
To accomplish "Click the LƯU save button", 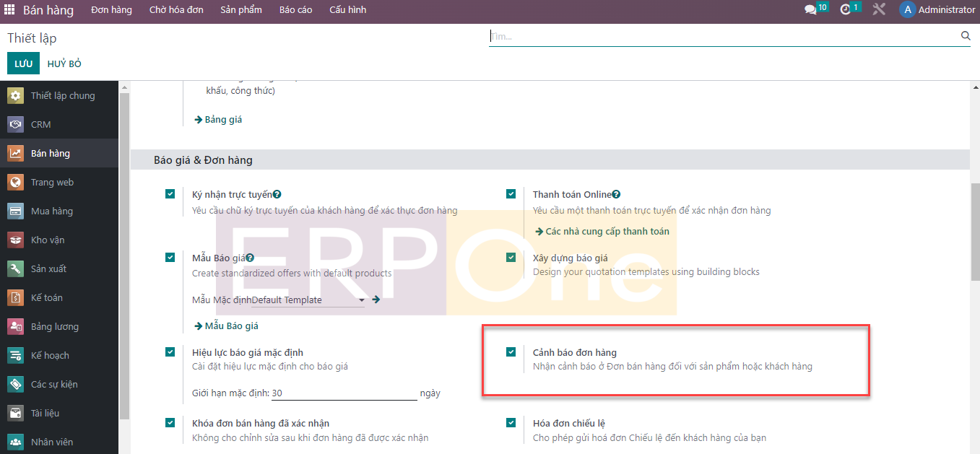I will coord(23,64).
